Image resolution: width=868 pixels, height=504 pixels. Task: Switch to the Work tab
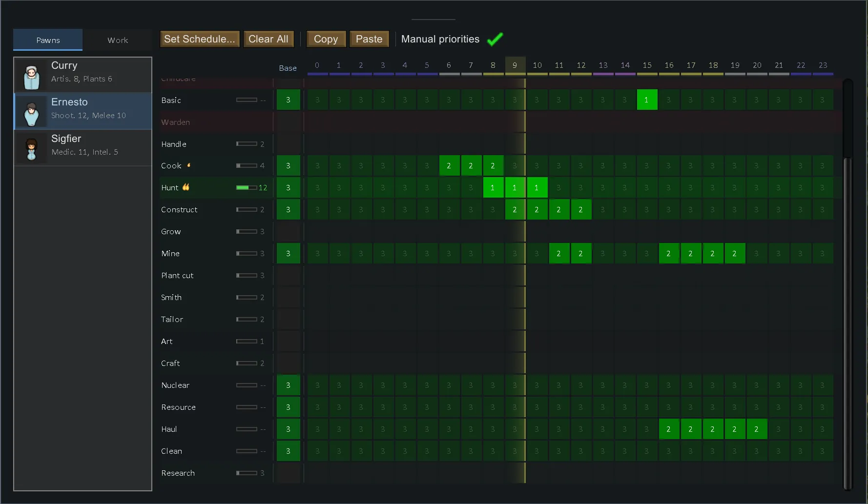click(118, 40)
